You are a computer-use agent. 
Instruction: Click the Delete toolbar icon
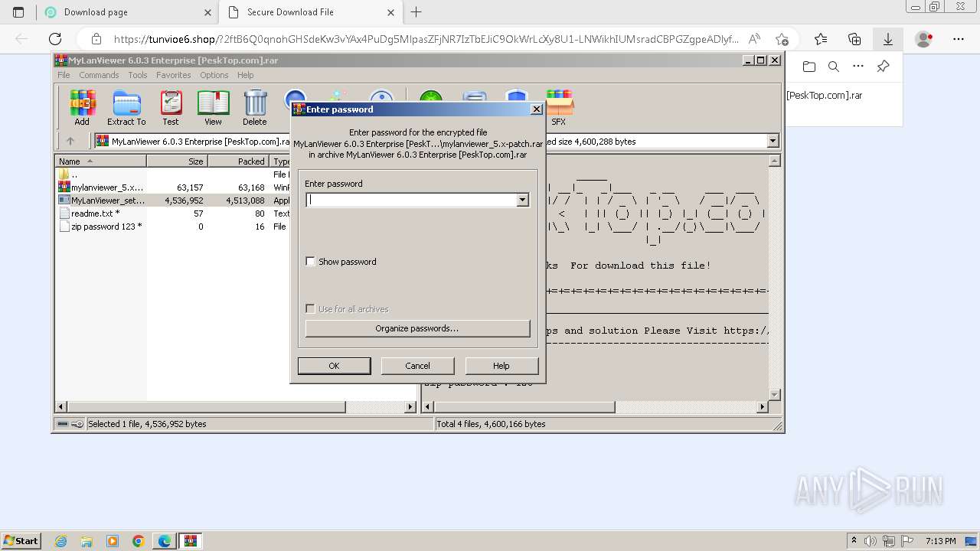click(255, 107)
